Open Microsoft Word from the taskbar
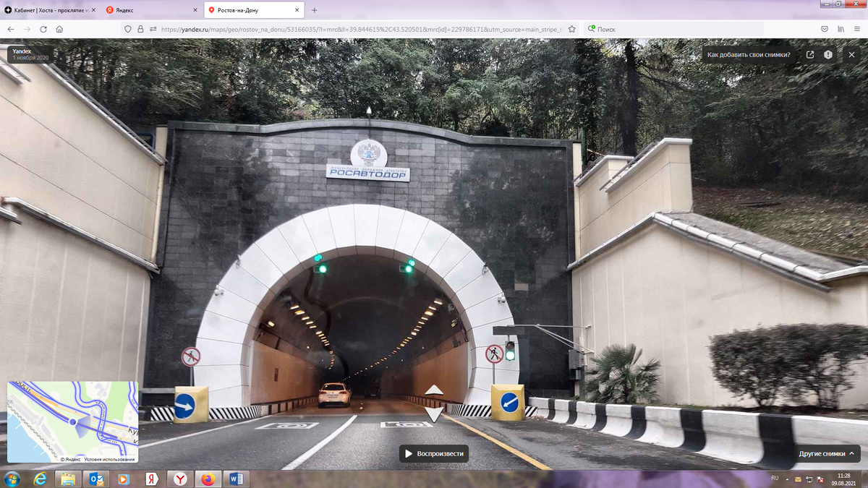The image size is (868, 488). pyautogui.click(x=236, y=479)
